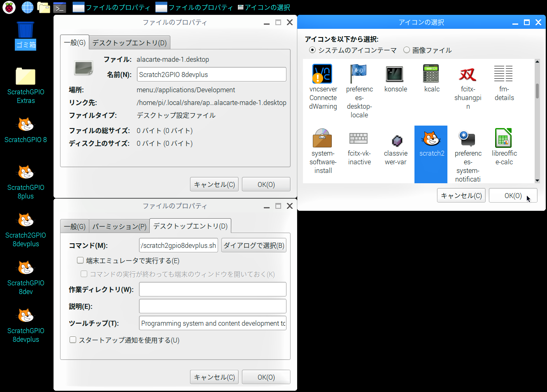Viewport: 547px width, 392px height.
Task: Cancel the lower properties dialog
Action: (214, 377)
